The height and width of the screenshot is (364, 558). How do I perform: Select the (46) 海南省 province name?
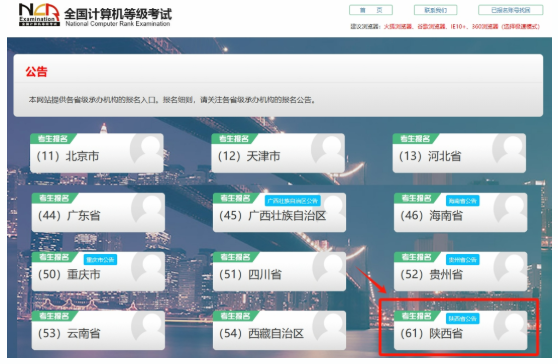(431, 216)
